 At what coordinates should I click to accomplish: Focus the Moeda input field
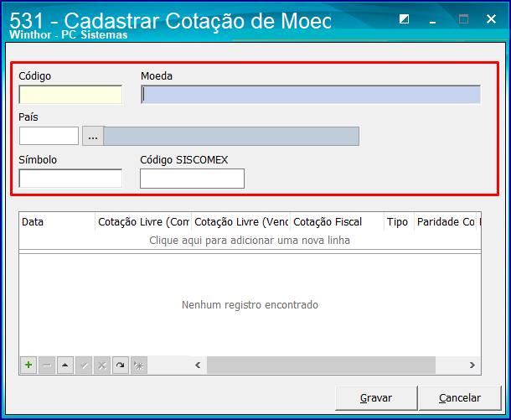[311, 95]
